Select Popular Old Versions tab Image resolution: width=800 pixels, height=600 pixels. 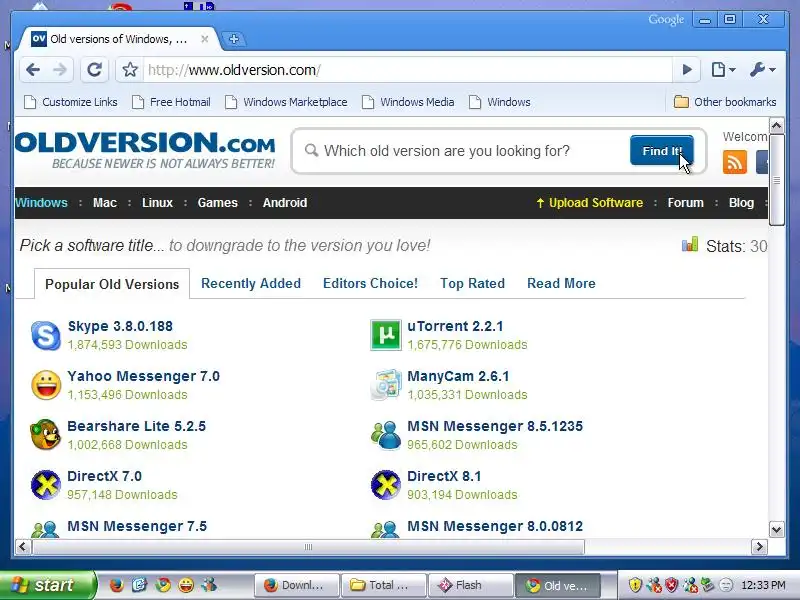(112, 284)
